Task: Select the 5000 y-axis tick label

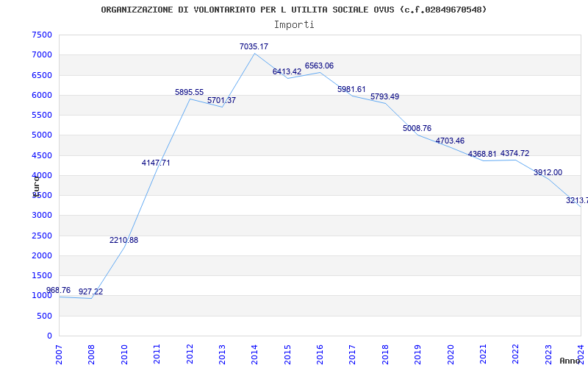Action: tap(42, 135)
